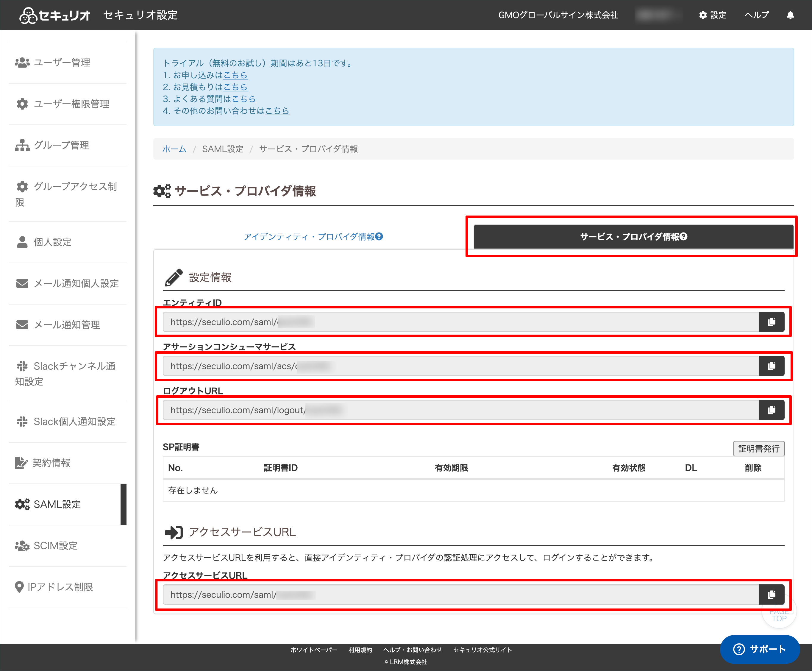Go to ホーム breadcrumb link

[x=174, y=149]
